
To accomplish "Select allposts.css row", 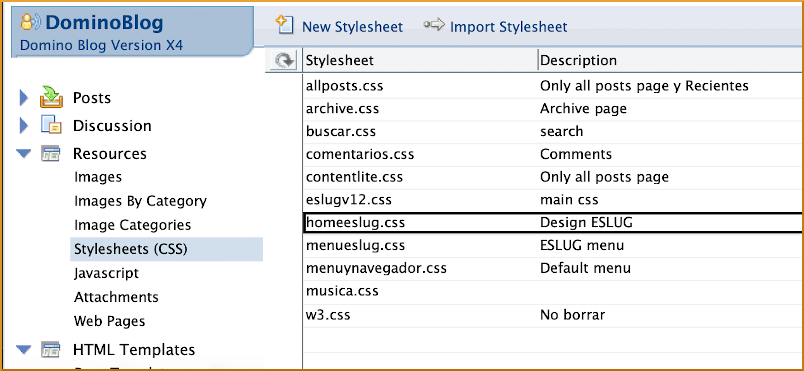I will click(x=553, y=86).
